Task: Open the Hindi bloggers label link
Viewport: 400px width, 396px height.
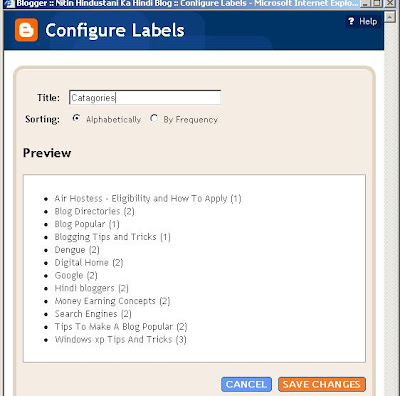Action: [85, 288]
